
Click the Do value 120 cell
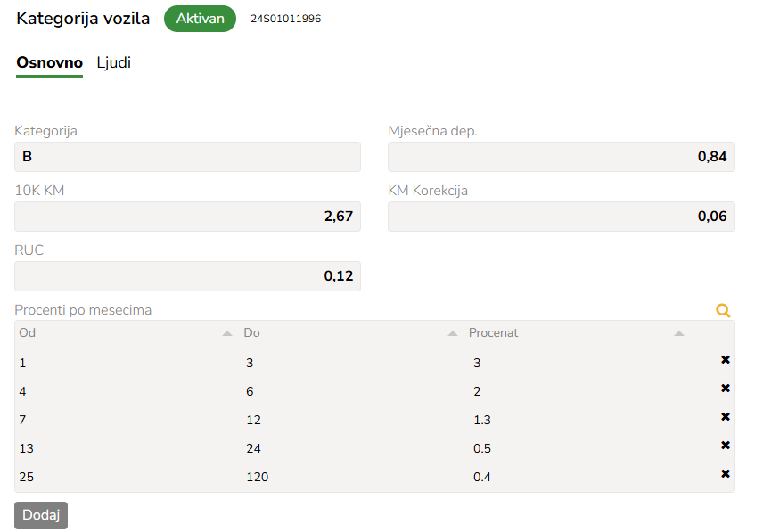click(257, 477)
